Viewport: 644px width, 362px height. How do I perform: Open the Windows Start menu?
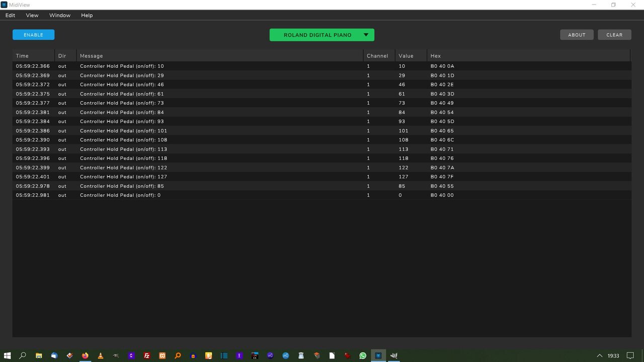(x=7, y=355)
